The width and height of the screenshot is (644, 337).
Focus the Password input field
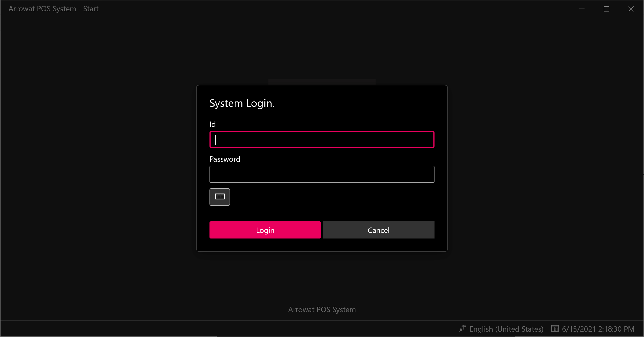(322, 174)
